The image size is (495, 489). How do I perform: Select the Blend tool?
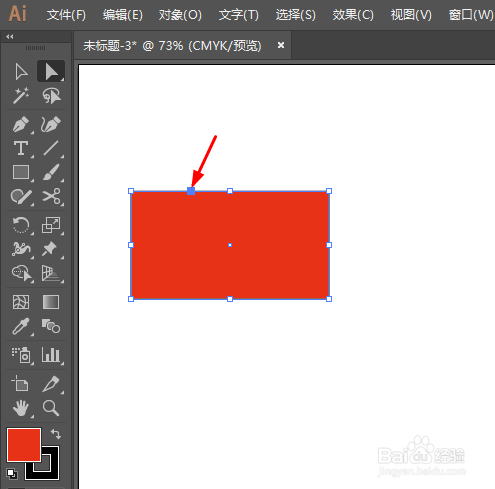pos(51,326)
